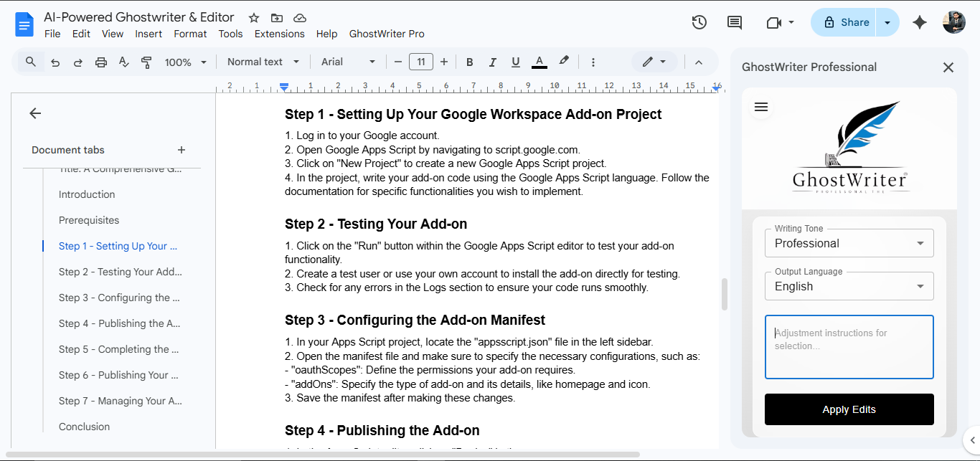Click the Redo icon
This screenshot has height=461, width=980.
(77, 62)
